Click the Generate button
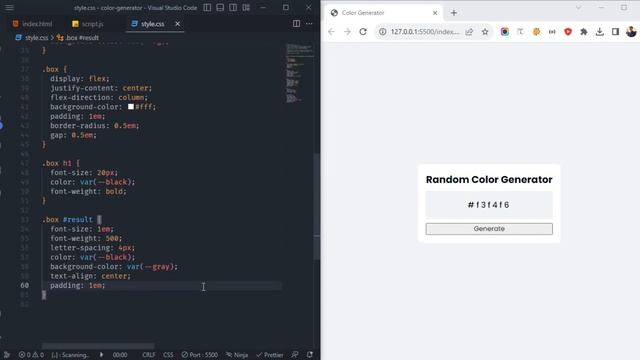640x360 pixels. click(x=489, y=229)
